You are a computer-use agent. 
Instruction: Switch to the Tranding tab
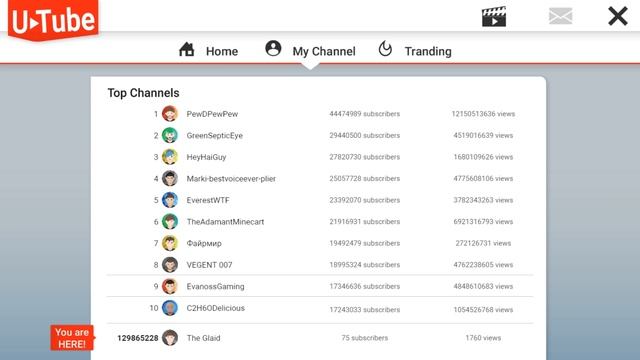(428, 51)
